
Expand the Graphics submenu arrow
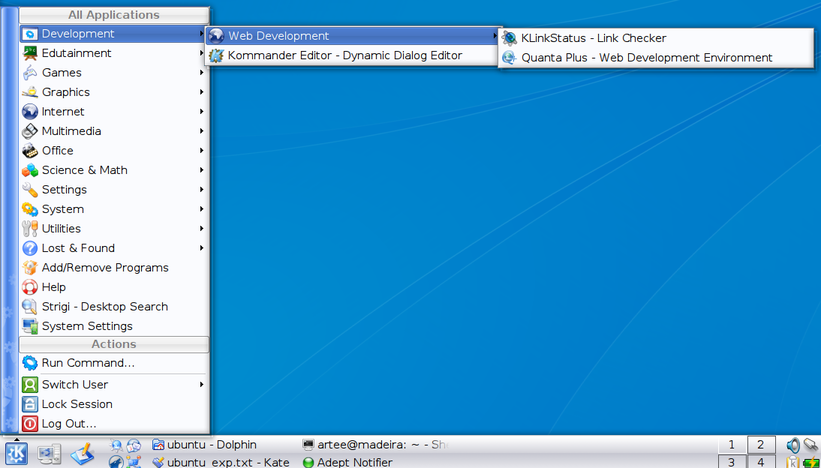click(x=202, y=92)
